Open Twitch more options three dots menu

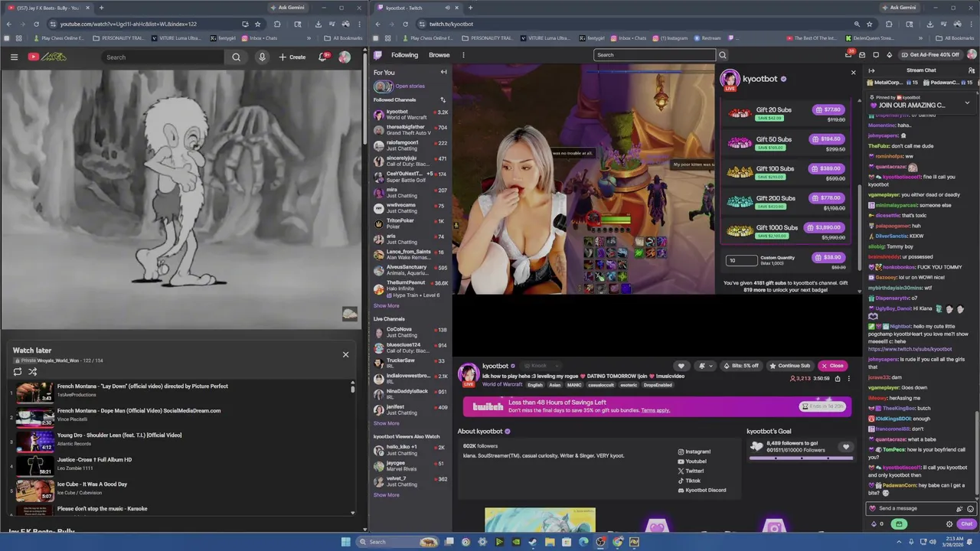463,55
